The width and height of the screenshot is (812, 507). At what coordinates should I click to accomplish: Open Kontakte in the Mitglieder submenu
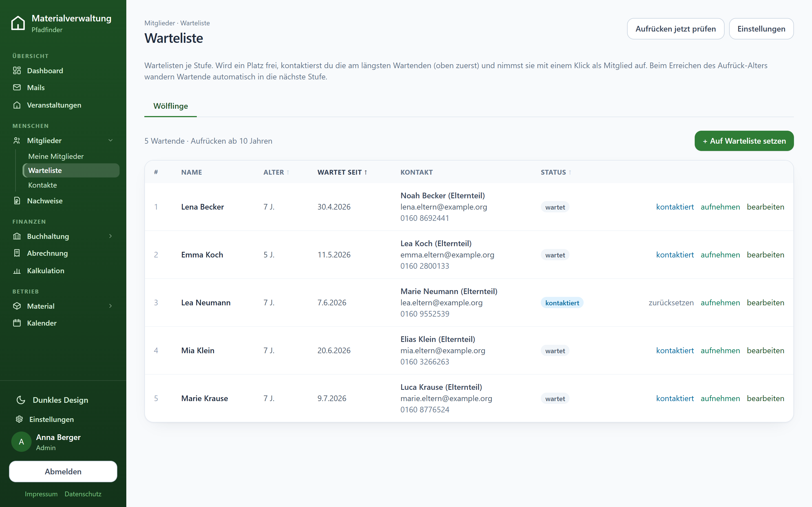[x=43, y=185]
